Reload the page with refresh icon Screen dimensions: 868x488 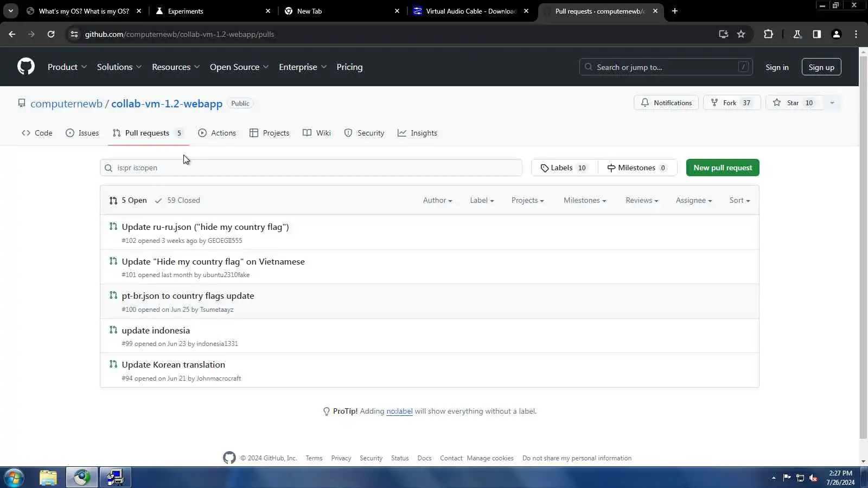51,34
